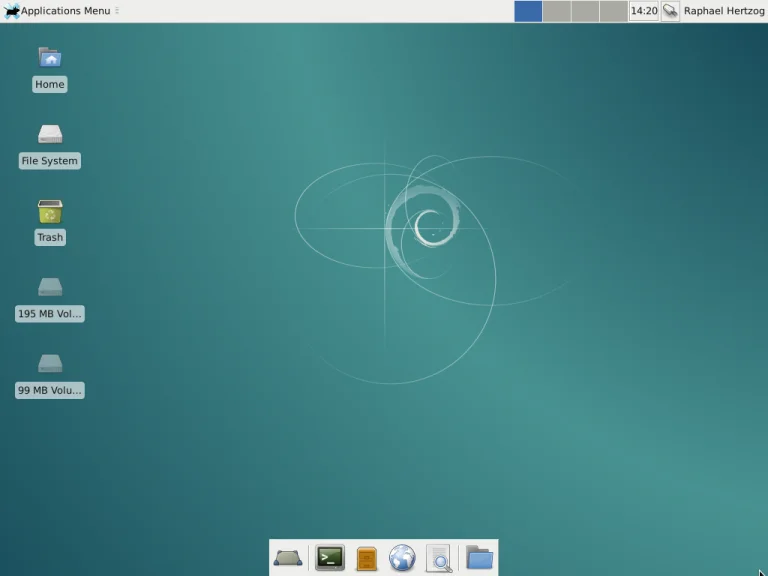Viewport: 768px width, 576px height.
Task: Open the Home folder desktop icon
Action: (x=49, y=58)
